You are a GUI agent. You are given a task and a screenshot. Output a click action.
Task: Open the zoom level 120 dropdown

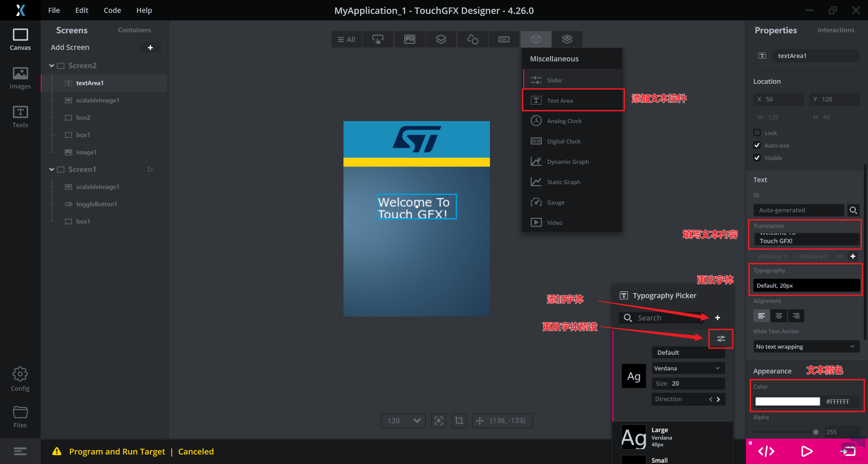pyautogui.click(x=403, y=421)
